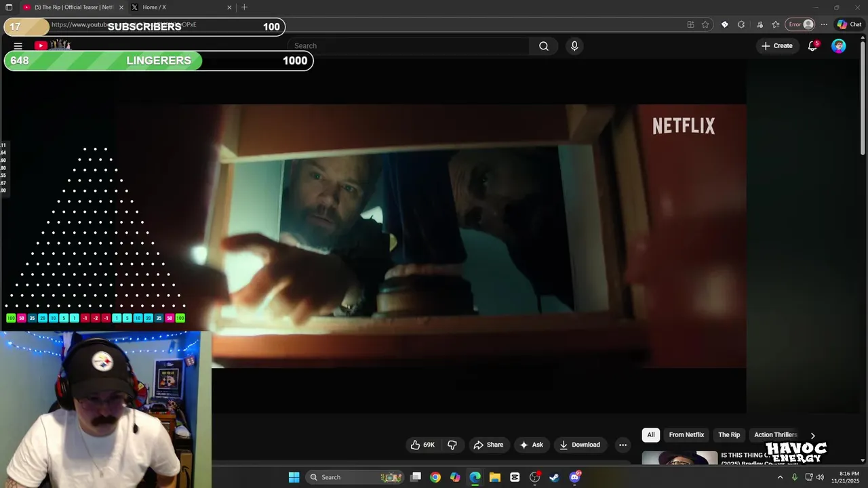Open File Explorer from the taskbar
This screenshot has height=488, width=868.
pos(495,477)
